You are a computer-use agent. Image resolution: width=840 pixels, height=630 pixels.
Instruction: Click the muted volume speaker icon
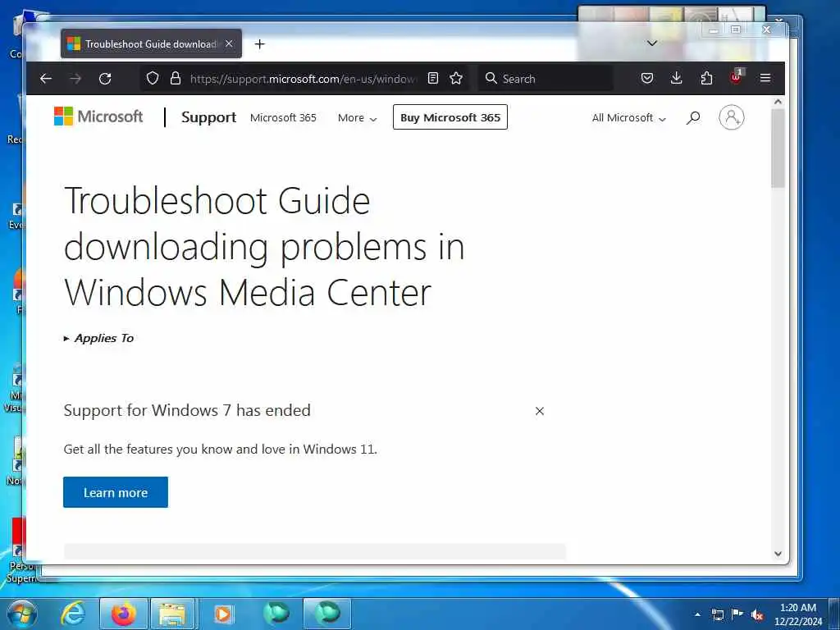(757, 614)
